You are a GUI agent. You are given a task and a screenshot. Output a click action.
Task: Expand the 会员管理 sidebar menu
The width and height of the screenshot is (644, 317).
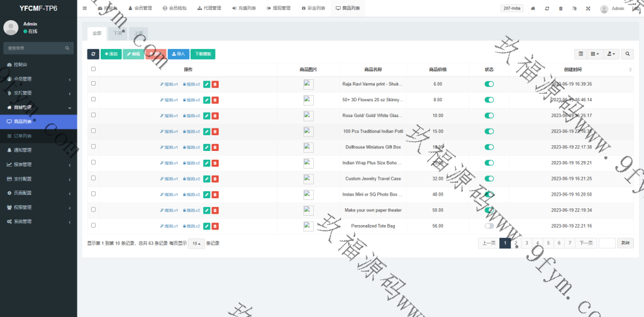tap(38, 79)
